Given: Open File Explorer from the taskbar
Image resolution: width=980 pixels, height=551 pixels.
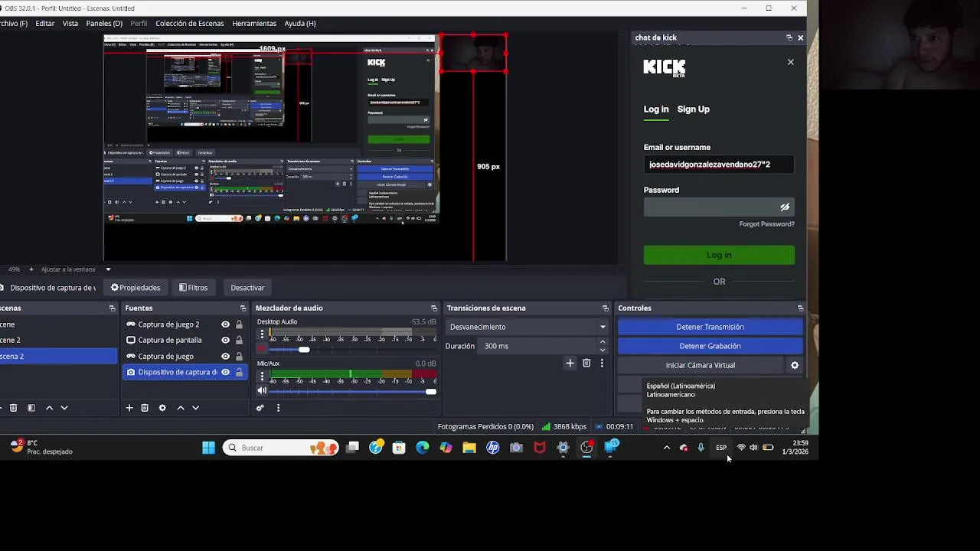Looking at the screenshot, I should pyautogui.click(x=469, y=448).
